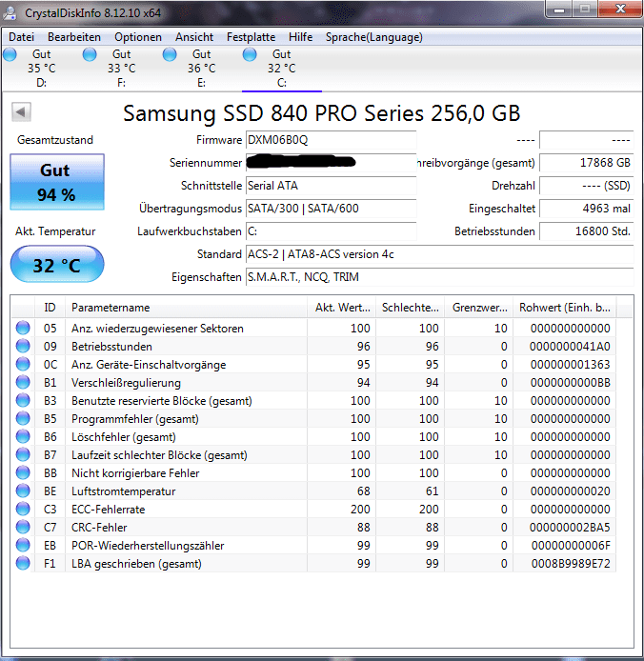Select the Verschleißregulierung row text
This screenshot has width=644, height=661.
click(126, 383)
